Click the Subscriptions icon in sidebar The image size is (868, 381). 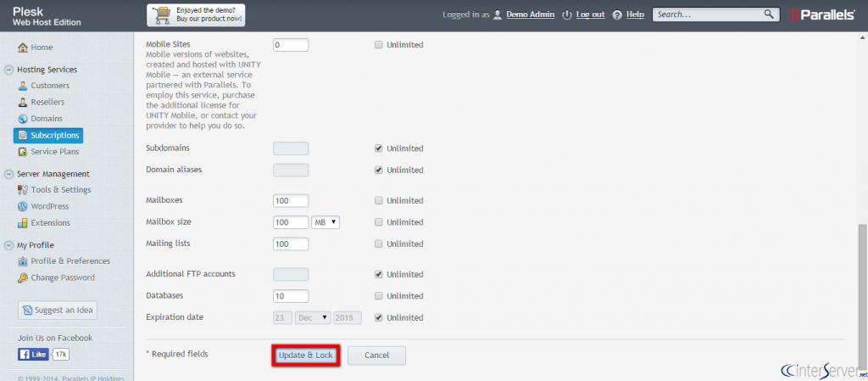[23, 135]
